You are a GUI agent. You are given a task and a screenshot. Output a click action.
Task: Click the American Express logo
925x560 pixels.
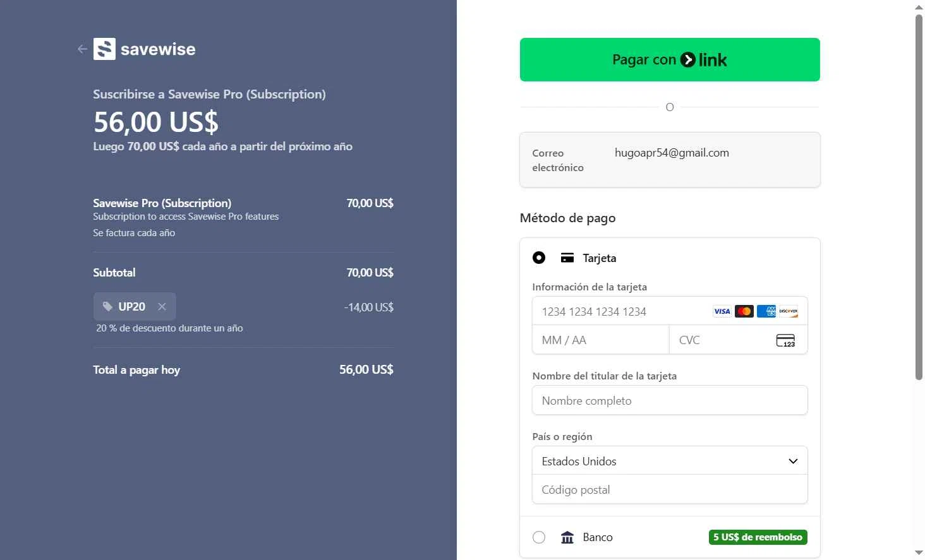click(766, 311)
